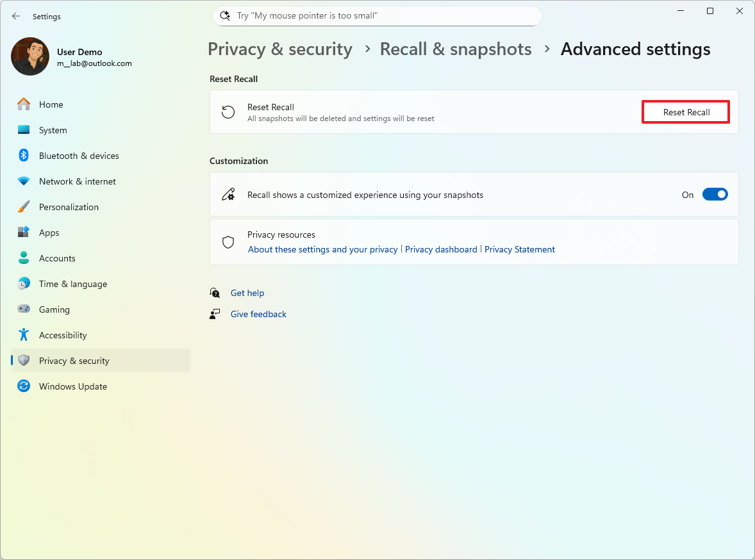
Task: Open About these settings and your privacy
Action: click(x=322, y=249)
